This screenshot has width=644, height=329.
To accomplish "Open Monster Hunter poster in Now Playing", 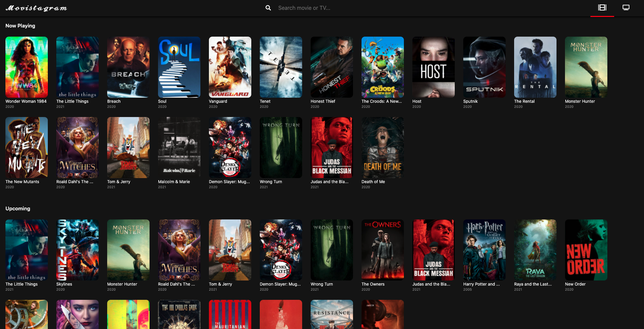I will [x=586, y=67].
